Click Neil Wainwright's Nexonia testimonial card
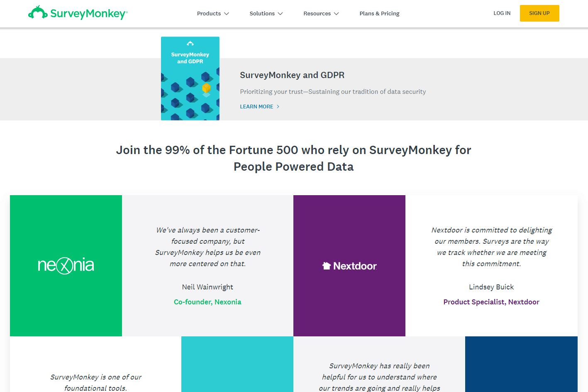The width and height of the screenshot is (588, 392). [207, 266]
